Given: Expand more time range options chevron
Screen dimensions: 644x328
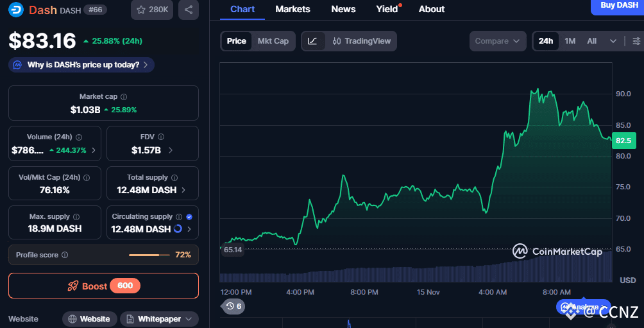Looking at the screenshot, I should pos(613,41).
